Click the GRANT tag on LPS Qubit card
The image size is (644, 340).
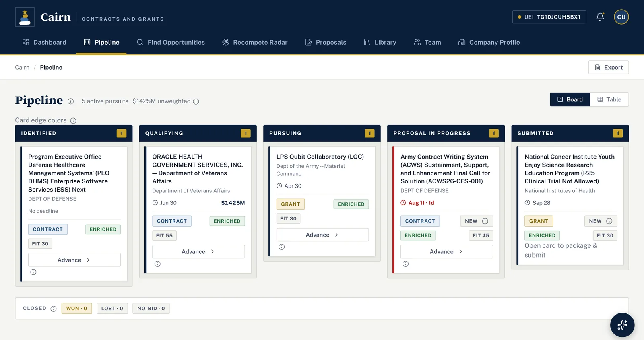[291, 204]
